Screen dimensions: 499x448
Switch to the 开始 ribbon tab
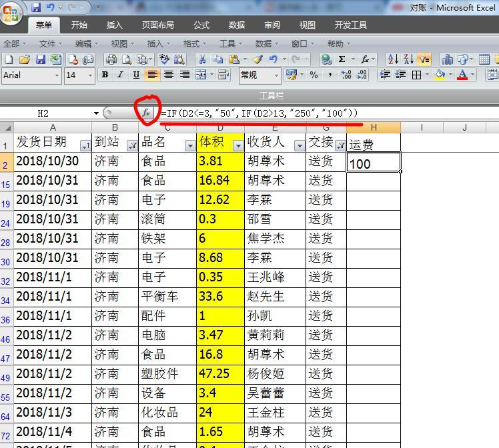79,25
